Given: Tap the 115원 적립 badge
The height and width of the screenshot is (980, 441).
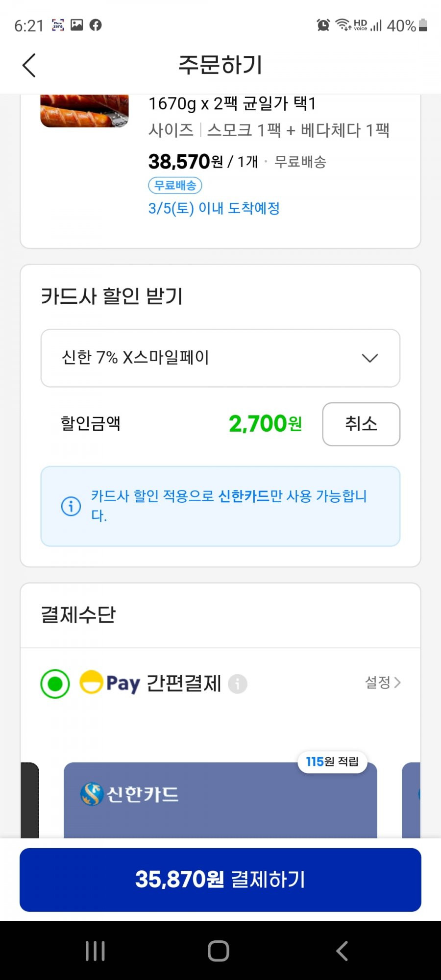Looking at the screenshot, I should [x=332, y=762].
